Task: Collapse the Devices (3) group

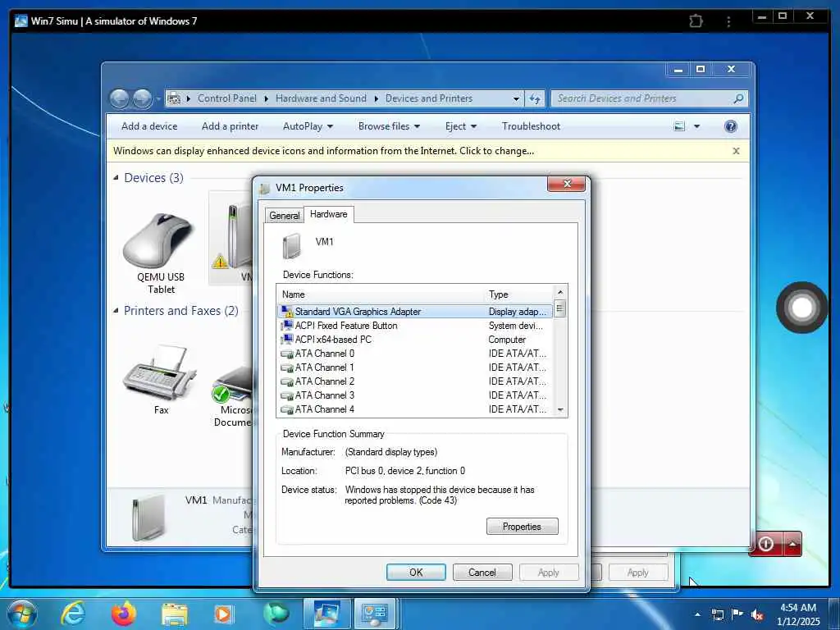Action: coord(116,177)
